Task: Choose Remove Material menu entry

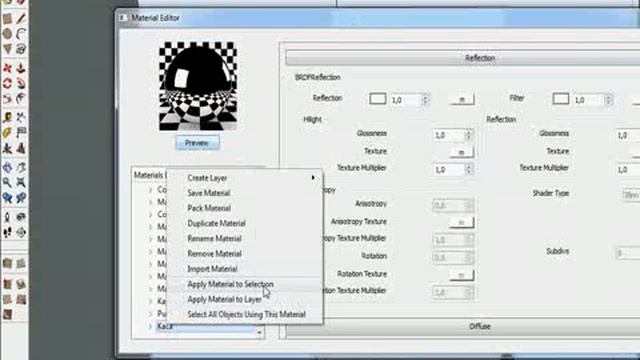Action: (x=245, y=253)
